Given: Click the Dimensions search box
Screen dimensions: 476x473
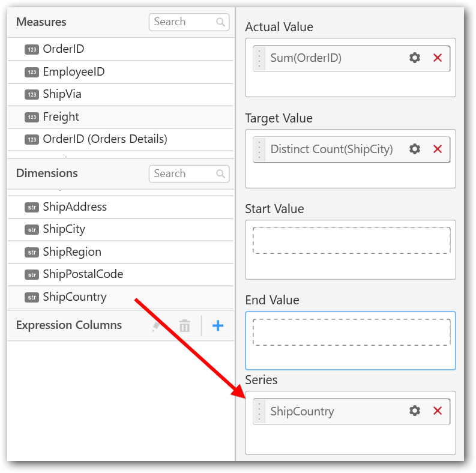Looking at the screenshot, I should point(183,174).
